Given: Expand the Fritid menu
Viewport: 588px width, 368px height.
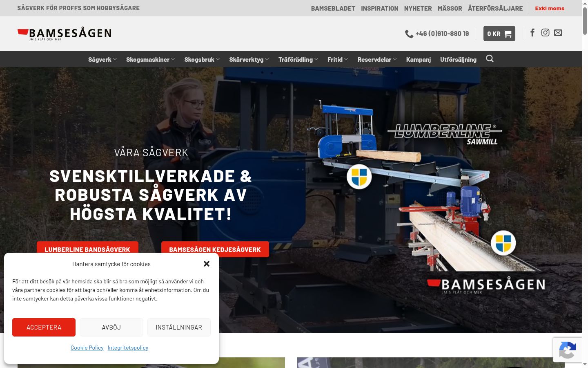Looking at the screenshot, I should point(338,59).
